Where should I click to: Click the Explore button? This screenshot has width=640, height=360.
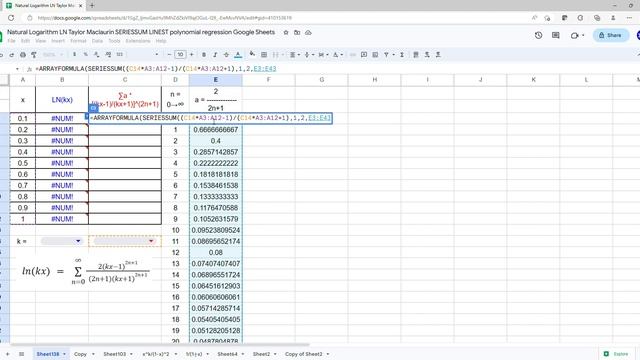tap(616, 354)
